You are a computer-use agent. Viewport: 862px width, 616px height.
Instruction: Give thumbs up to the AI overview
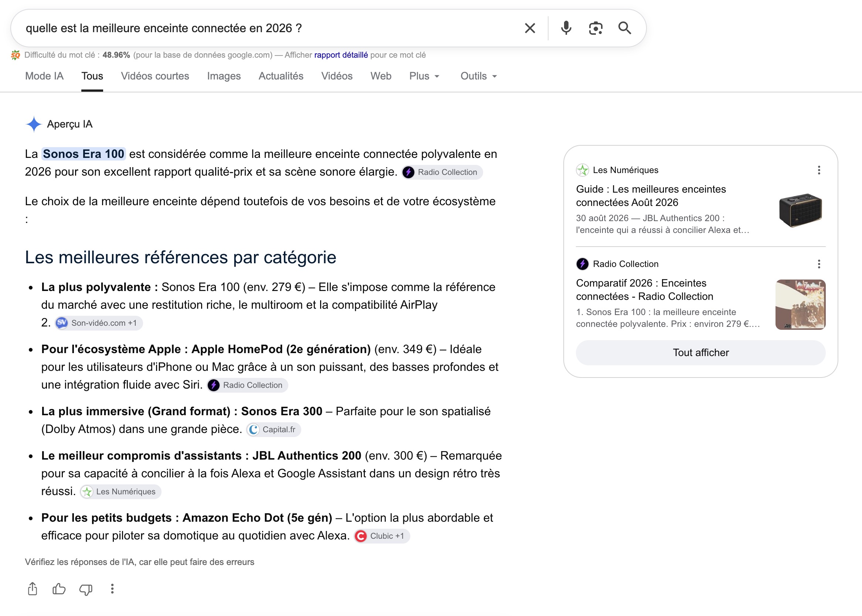59,589
